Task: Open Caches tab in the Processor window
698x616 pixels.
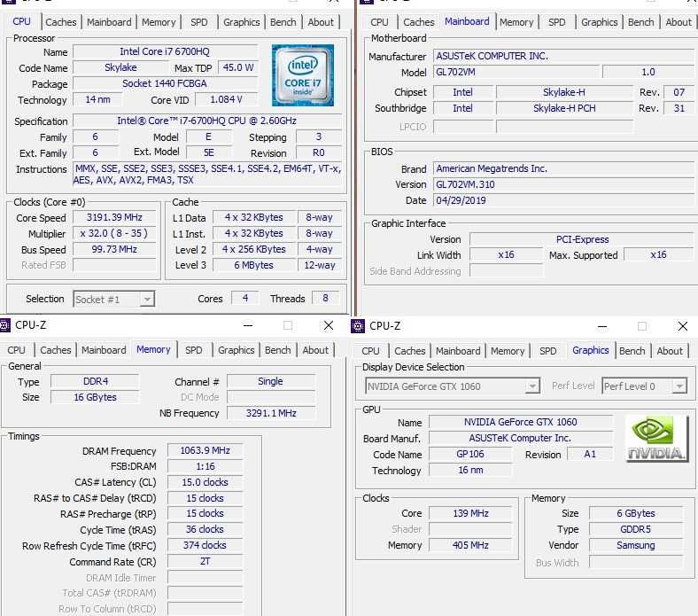Action: (x=61, y=22)
